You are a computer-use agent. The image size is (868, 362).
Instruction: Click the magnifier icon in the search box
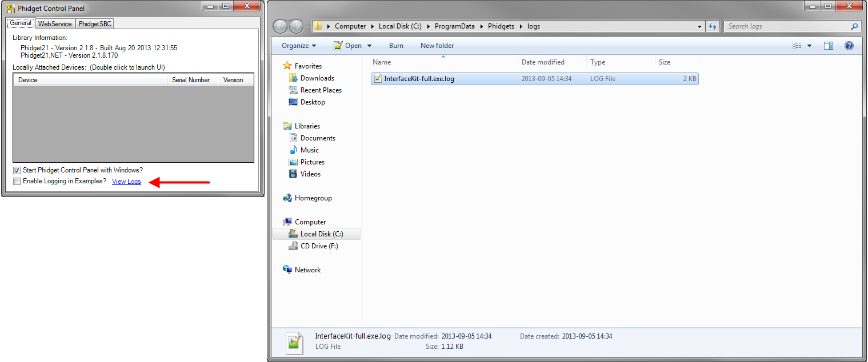tap(854, 26)
